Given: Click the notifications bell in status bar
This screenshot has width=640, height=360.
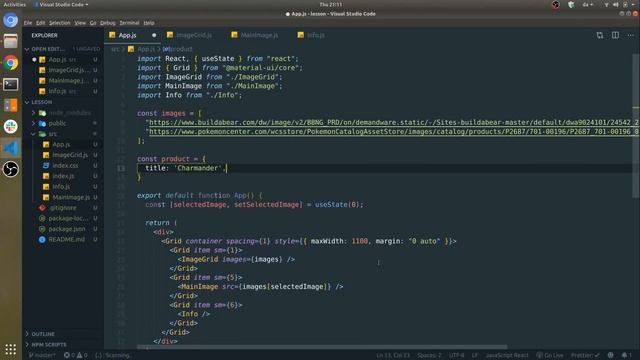Looking at the screenshot, I should click(x=626, y=355).
